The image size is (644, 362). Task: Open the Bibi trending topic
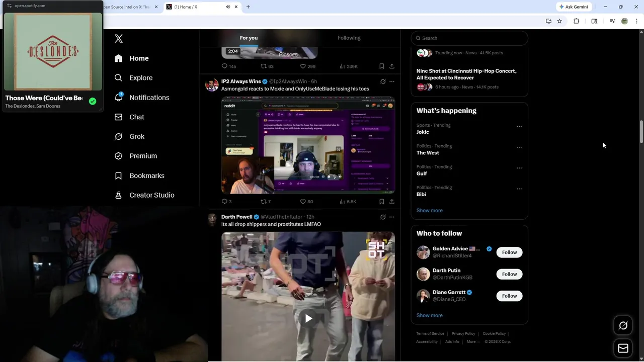[421, 194]
